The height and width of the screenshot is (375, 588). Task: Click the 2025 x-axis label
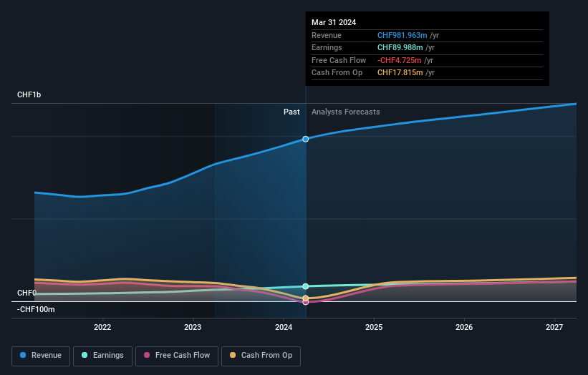[374, 327]
